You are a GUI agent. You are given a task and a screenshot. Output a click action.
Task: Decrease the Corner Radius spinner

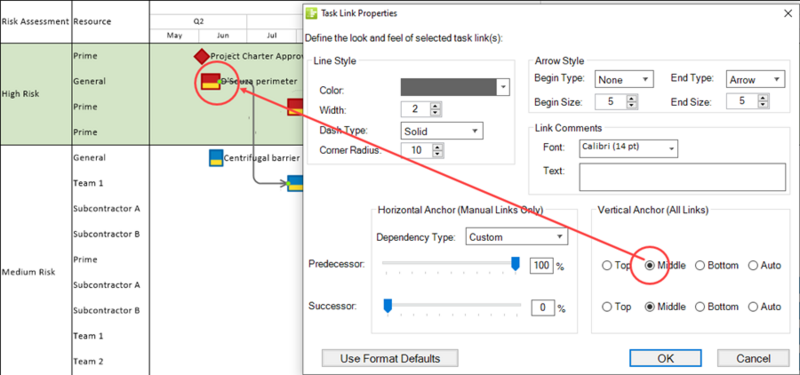click(x=438, y=154)
